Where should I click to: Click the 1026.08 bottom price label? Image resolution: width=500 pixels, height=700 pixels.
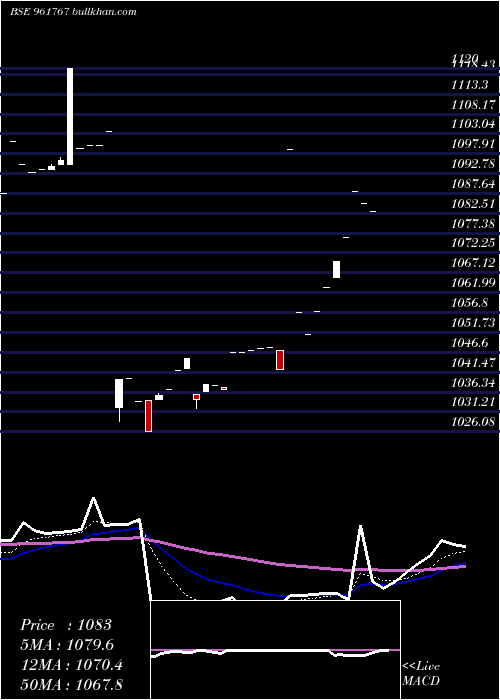pyautogui.click(x=473, y=422)
